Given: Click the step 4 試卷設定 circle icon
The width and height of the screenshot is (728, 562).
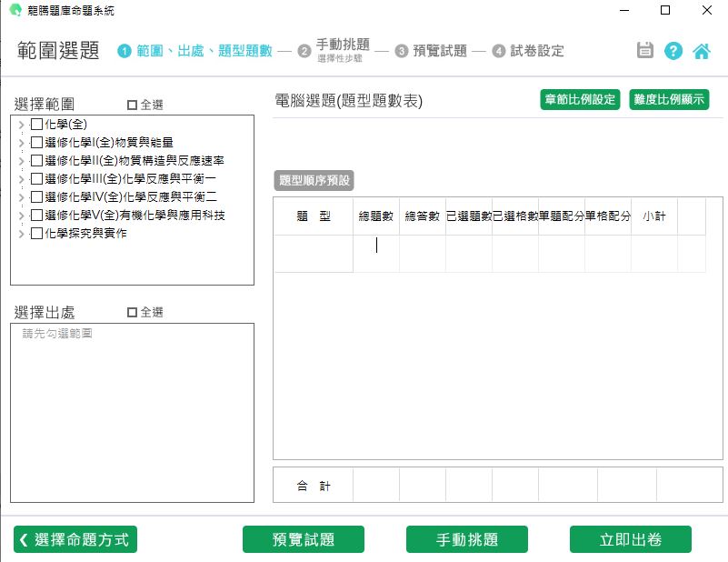Looking at the screenshot, I should tap(499, 52).
